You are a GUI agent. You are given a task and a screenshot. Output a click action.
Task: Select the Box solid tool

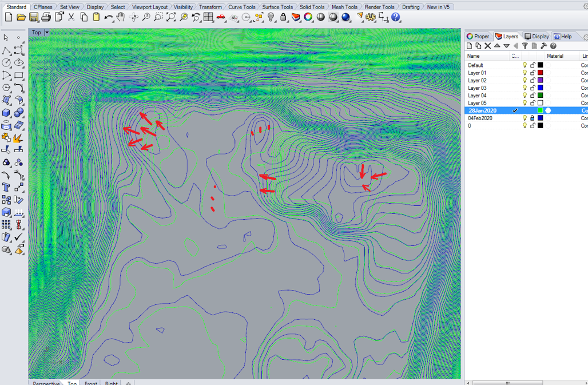point(6,113)
